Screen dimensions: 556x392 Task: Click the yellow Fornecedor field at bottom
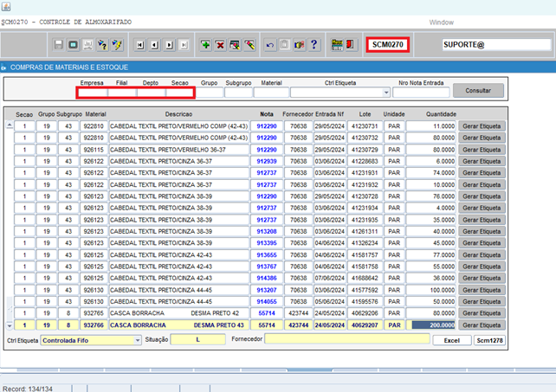tap(347, 339)
